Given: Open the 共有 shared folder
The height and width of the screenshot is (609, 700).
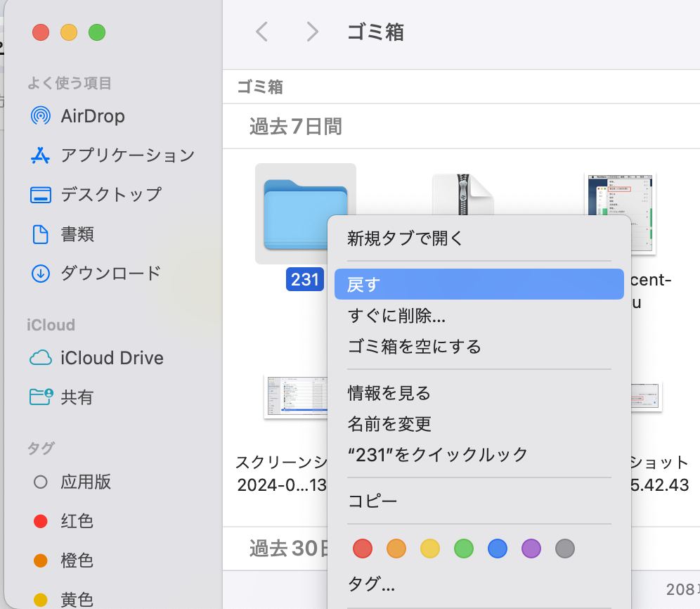Looking at the screenshot, I should click(x=77, y=397).
